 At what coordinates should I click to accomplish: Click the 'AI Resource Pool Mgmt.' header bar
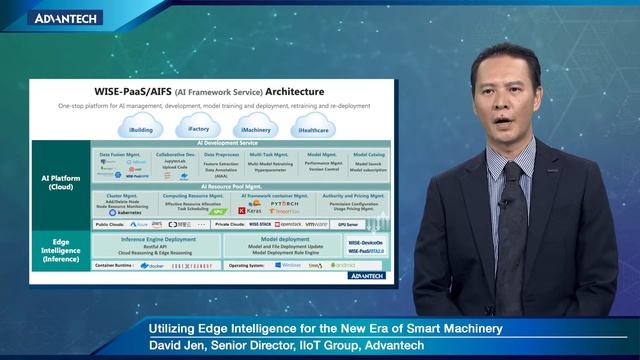241,187
